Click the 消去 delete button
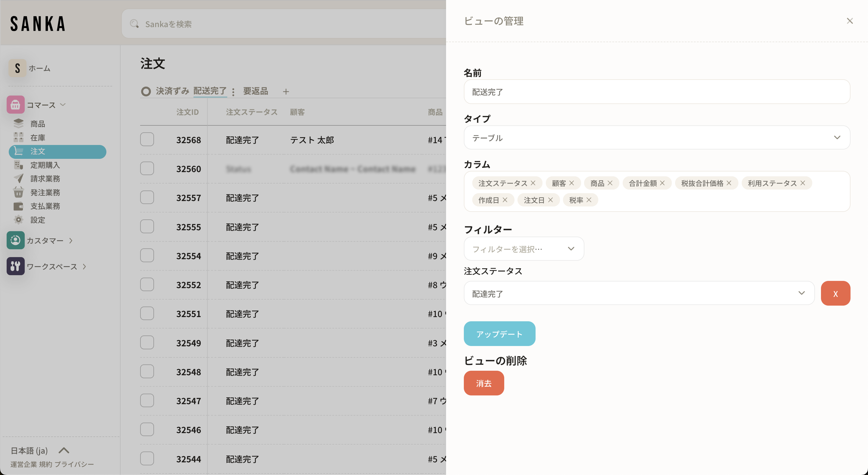This screenshot has width=868, height=475. click(x=483, y=383)
